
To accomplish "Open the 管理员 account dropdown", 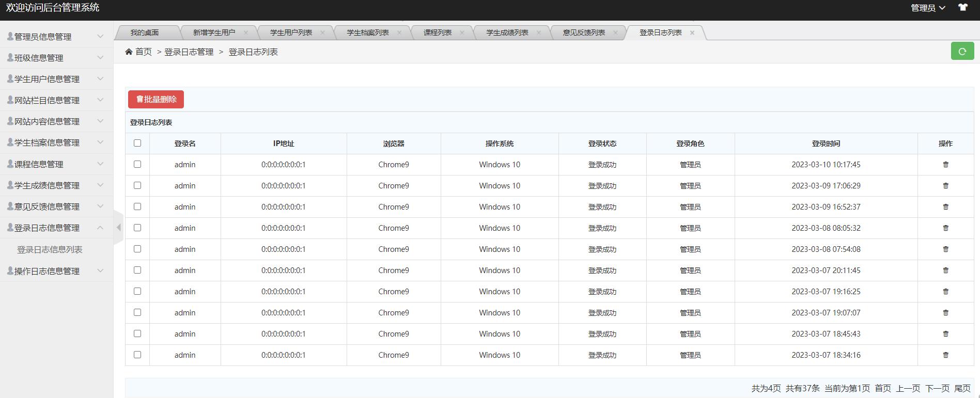I will 928,8.
